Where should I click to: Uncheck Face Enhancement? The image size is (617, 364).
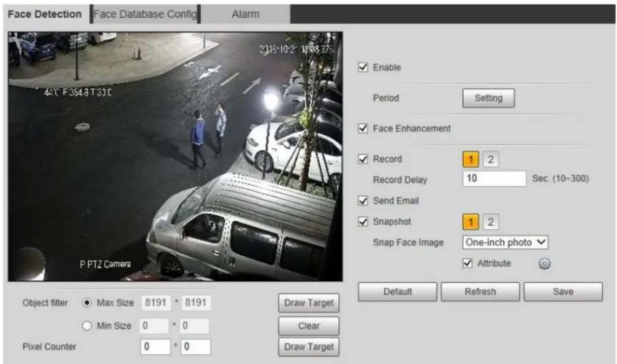pos(363,128)
